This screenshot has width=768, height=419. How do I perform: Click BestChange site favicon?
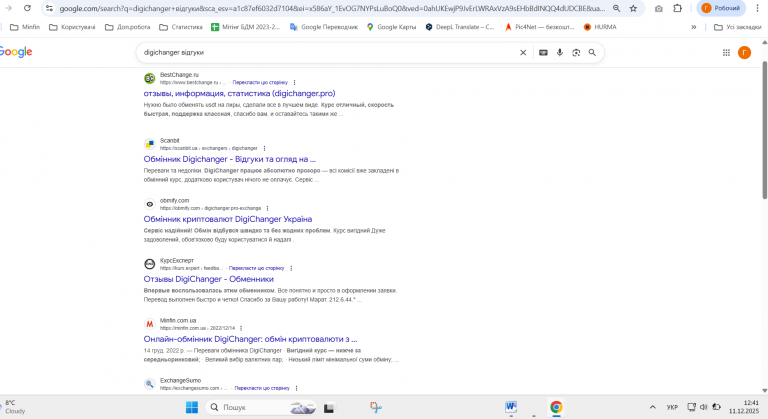click(x=149, y=78)
